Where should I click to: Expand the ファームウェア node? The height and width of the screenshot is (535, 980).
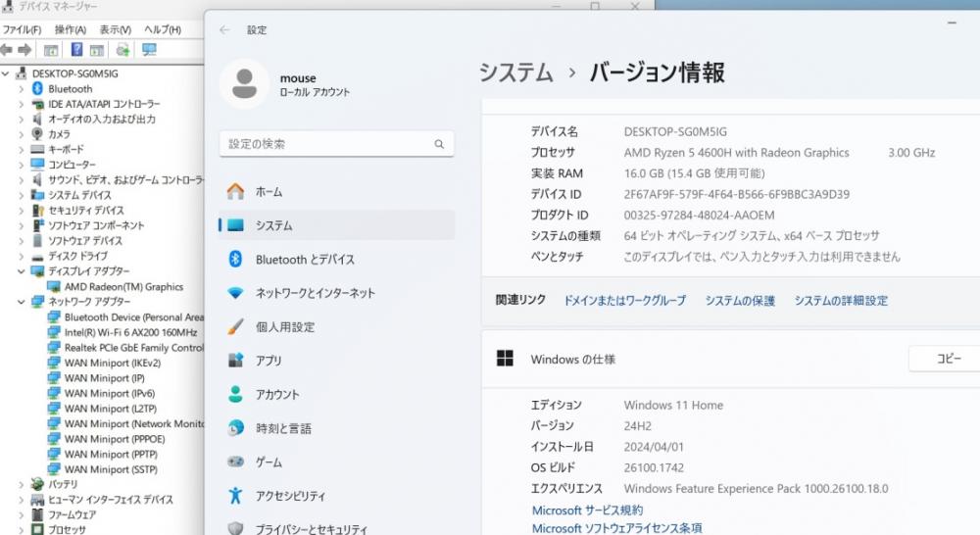22,515
